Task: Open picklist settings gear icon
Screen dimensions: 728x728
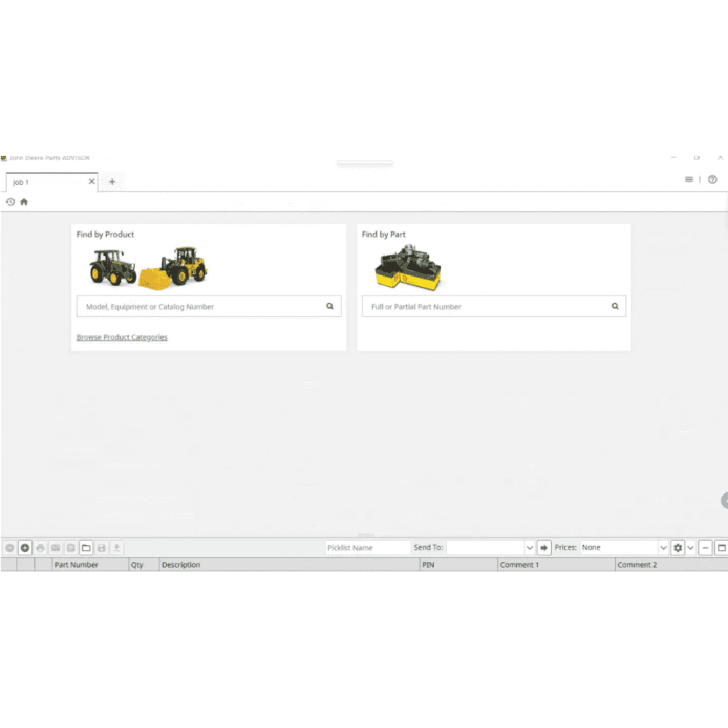Action: [678, 548]
